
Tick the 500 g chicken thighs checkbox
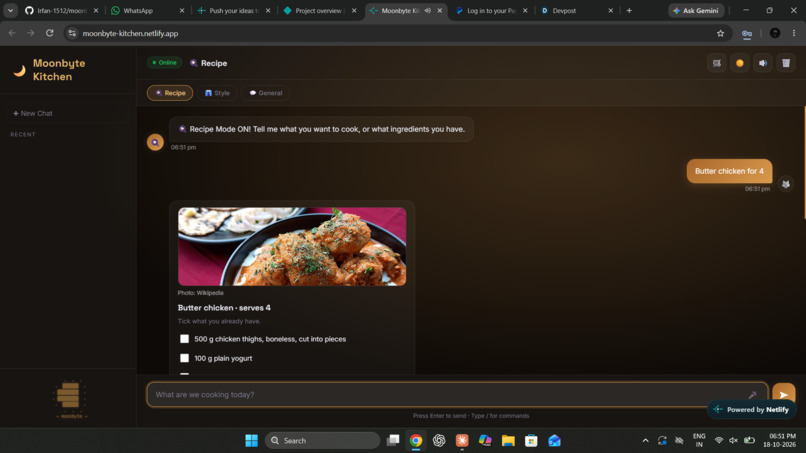pyautogui.click(x=185, y=339)
